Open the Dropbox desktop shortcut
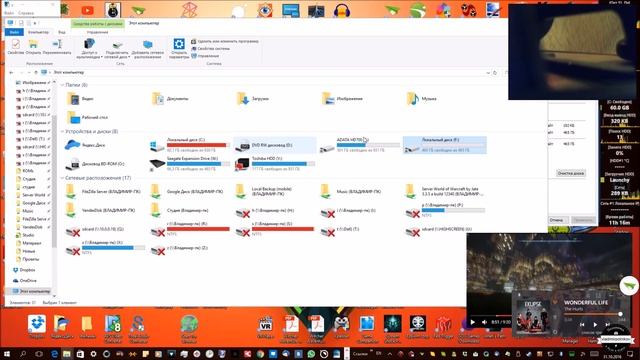This screenshot has height=360, width=640. pyautogui.click(x=37, y=327)
